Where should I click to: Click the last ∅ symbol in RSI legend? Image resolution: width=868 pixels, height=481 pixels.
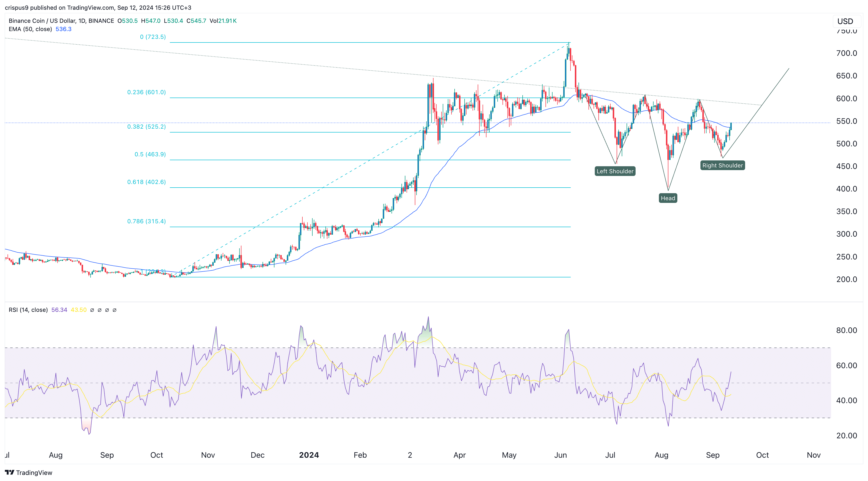click(x=114, y=310)
